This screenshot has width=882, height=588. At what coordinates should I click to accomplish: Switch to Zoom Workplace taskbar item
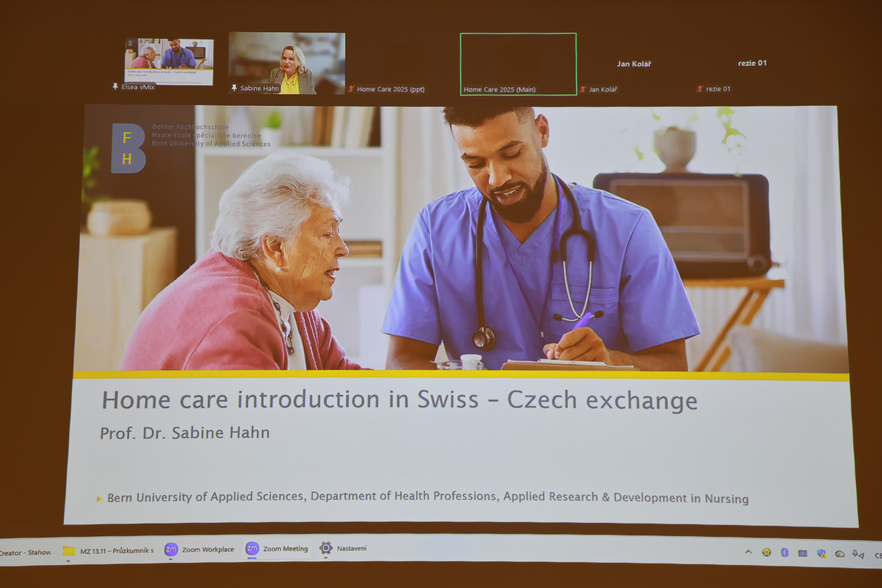point(200,549)
